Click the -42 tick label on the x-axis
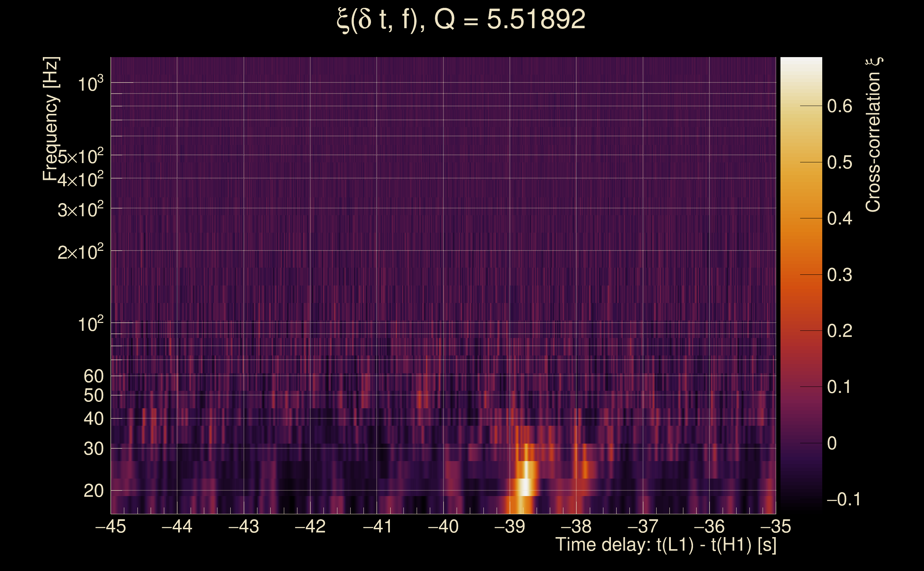Screen dimensions: 924x571 [x=310, y=526]
